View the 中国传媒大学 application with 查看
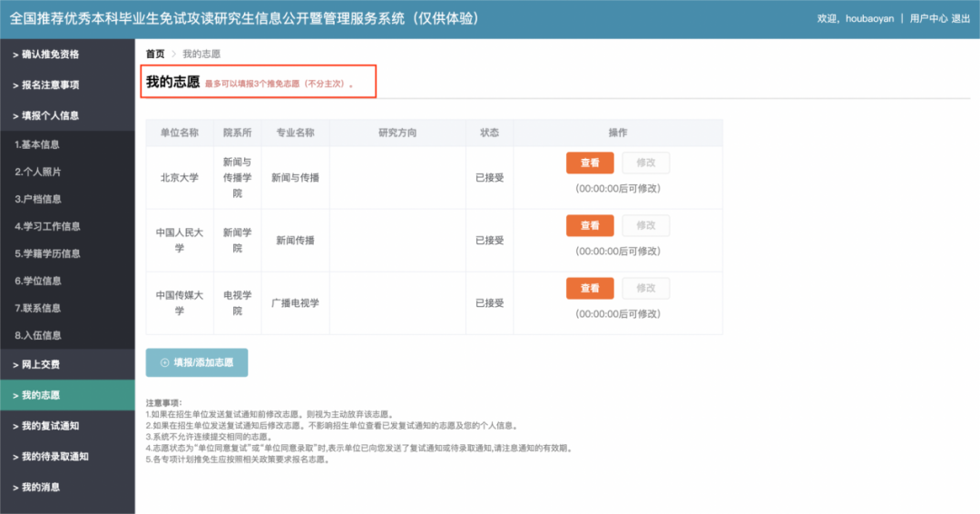Viewport: 980px width, 514px height. click(x=590, y=288)
